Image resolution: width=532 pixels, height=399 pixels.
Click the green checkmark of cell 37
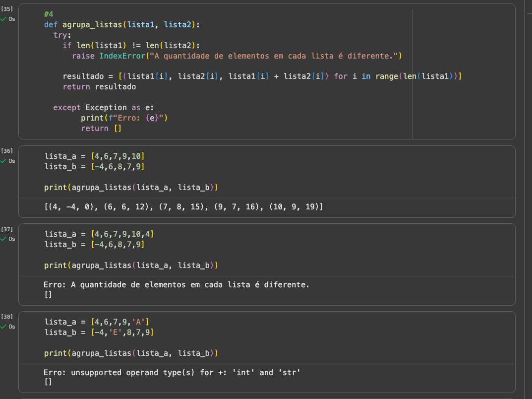(3, 239)
